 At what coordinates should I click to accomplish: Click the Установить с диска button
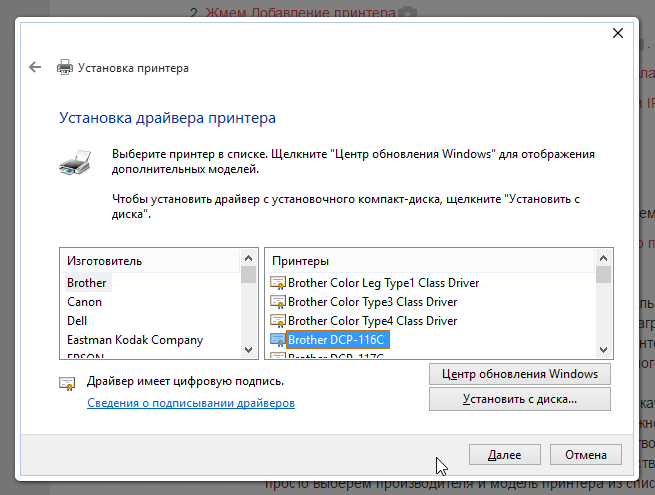pos(520,399)
